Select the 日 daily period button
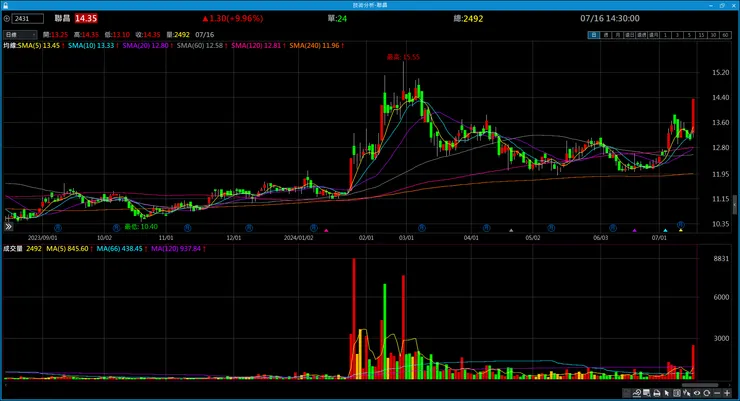Viewport: 740px width, 401px height. 594,35
